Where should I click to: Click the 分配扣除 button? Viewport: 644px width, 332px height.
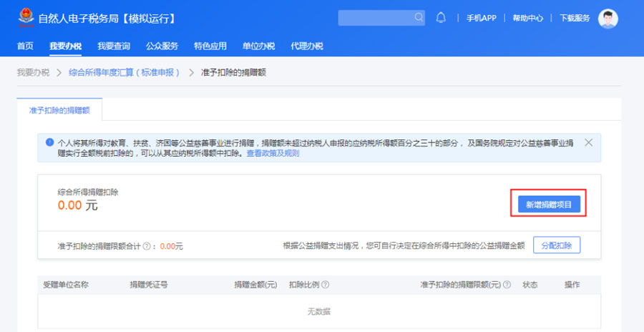coord(556,245)
